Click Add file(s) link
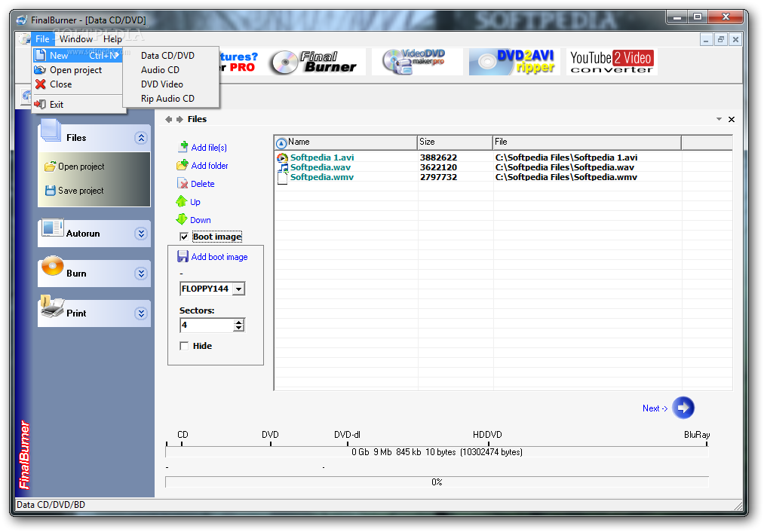Screen dimensions: 764x532 (x=209, y=148)
